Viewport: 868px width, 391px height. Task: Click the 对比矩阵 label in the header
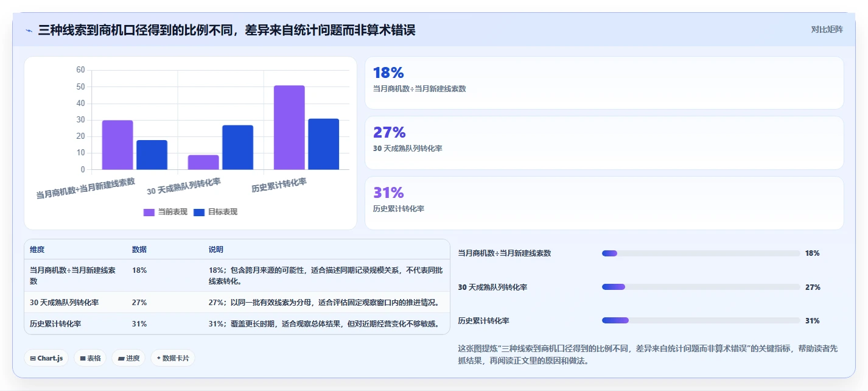point(827,29)
